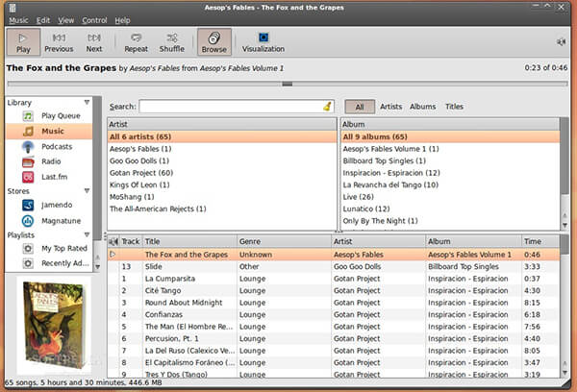The image size is (577, 392).
Task: Click the playing-status speaker column header
Action: [x=113, y=241]
